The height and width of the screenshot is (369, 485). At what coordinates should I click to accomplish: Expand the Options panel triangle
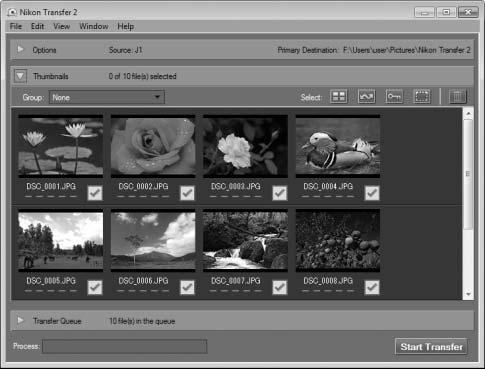(20, 50)
